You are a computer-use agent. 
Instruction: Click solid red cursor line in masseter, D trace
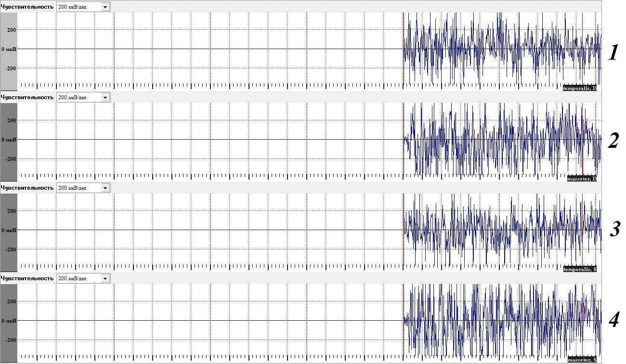(582, 139)
